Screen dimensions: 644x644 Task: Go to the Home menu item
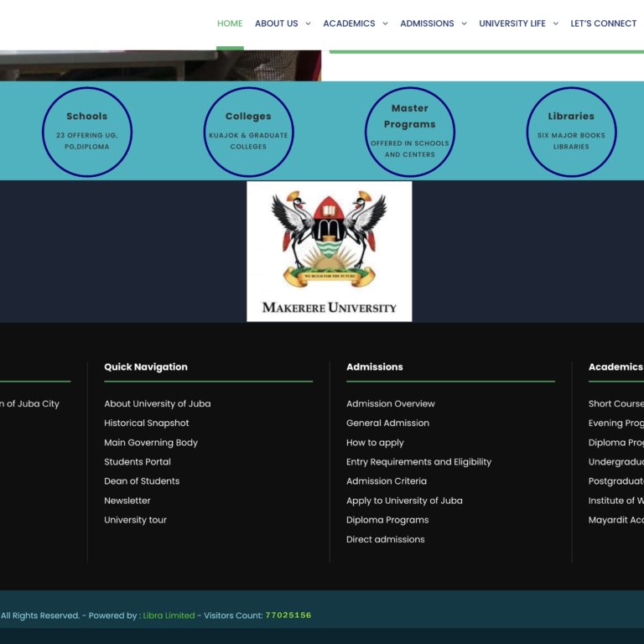click(x=230, y=23)
